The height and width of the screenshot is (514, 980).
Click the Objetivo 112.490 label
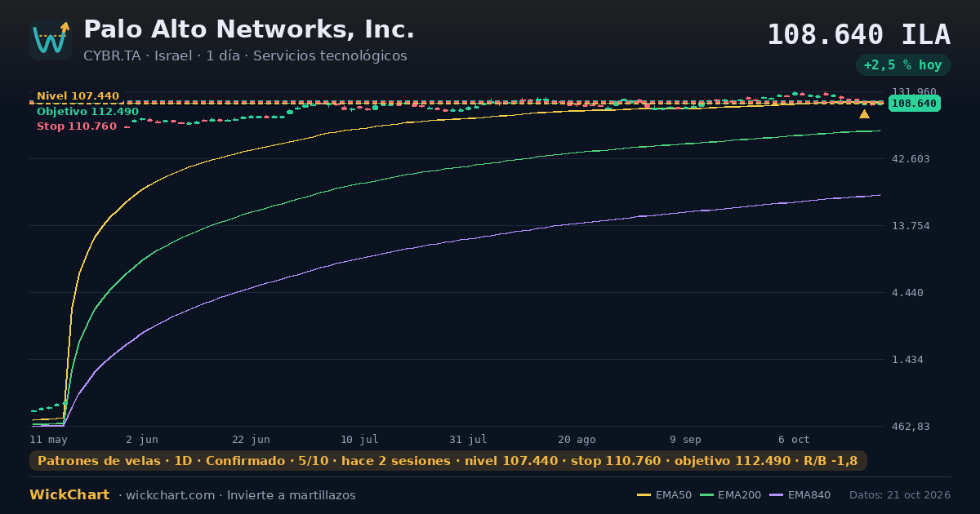pos(87,112)
